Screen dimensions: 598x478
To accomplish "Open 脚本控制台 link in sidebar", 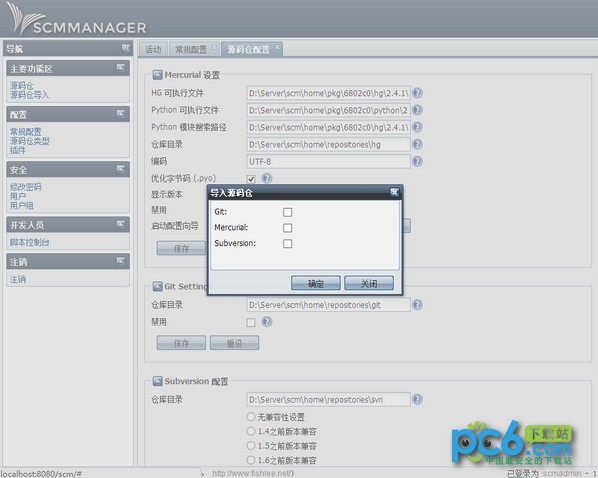I will point(29,242).
